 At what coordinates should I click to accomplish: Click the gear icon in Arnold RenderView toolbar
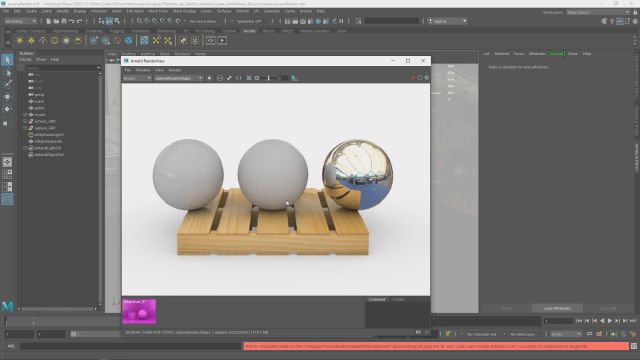pyautogui.click(x=427, y=78)
